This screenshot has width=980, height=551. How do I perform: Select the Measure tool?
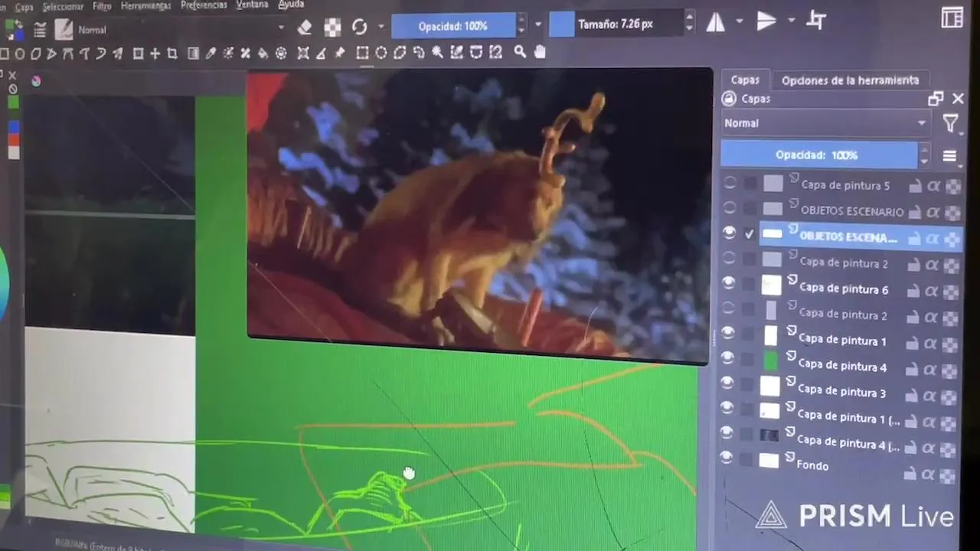(x=321, y=53)
